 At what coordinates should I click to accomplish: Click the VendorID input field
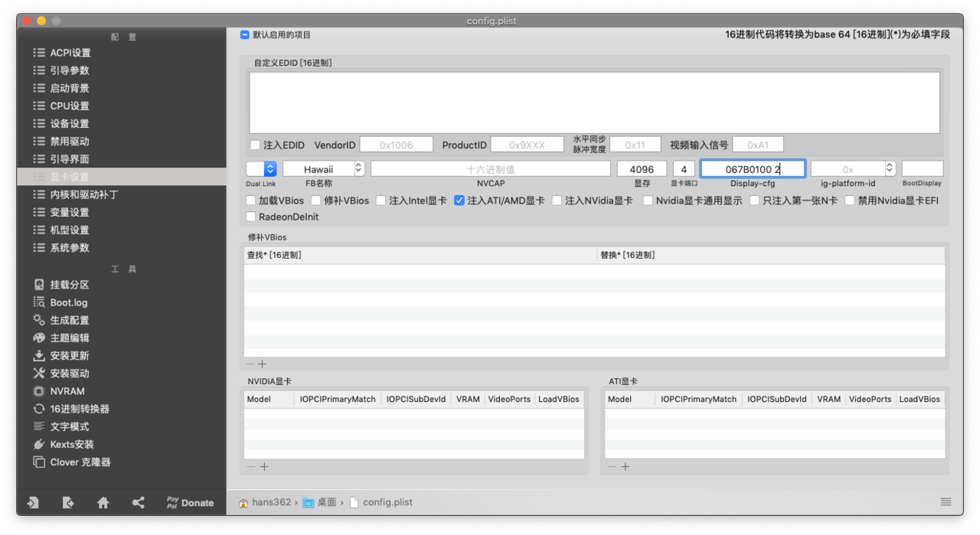click(x=396, y=145)
